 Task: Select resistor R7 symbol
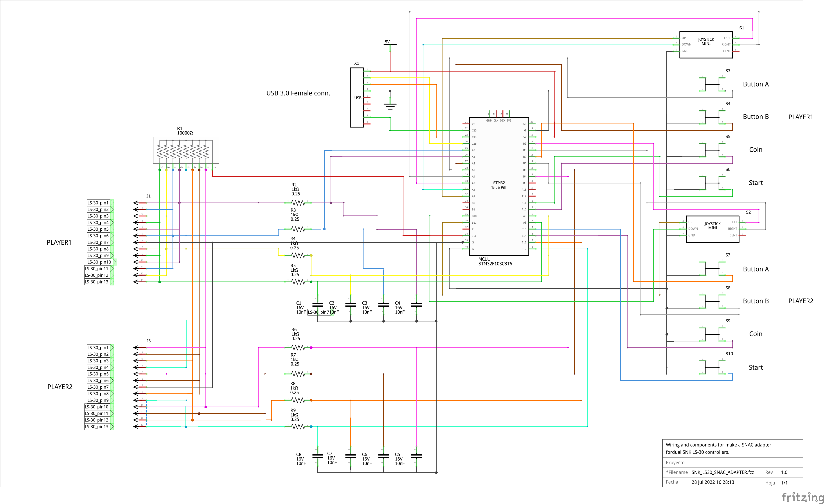(298, 374)
